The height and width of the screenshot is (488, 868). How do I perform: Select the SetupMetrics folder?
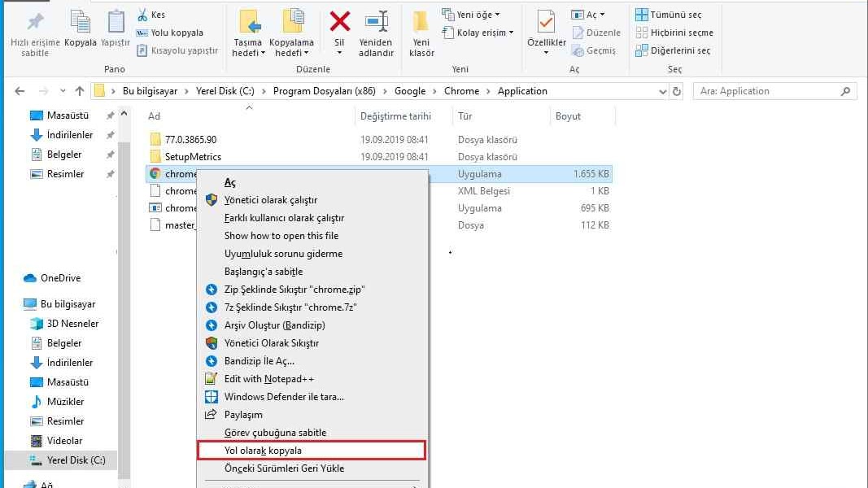193,157
